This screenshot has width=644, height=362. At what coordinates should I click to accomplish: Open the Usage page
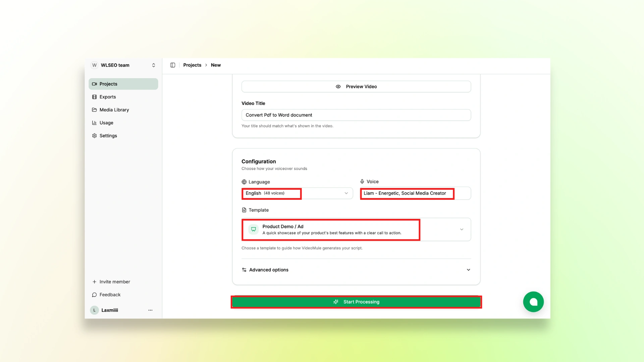point(106,123)
